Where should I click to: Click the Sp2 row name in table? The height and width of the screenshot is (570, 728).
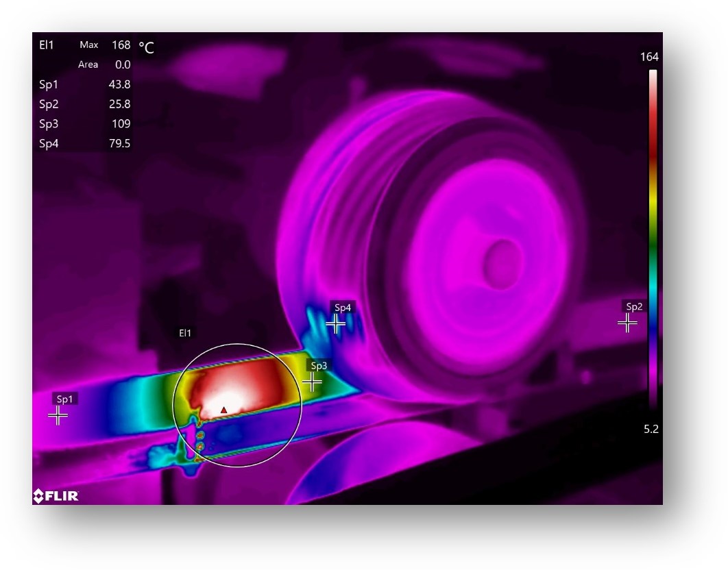tap(49, 104)
